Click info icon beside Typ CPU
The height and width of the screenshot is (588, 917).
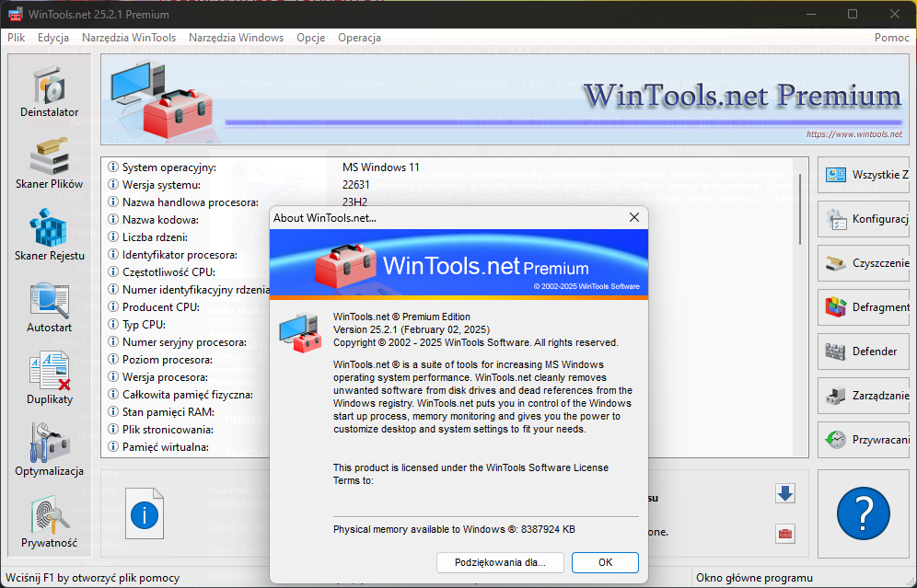(113, 325)
